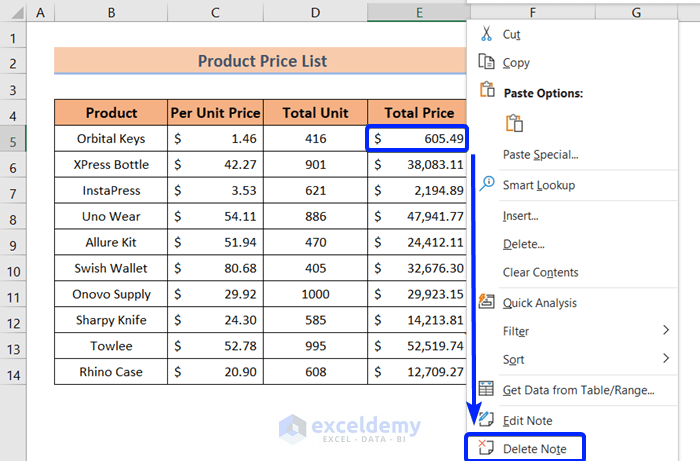Choose Paste Special from context menu
700x461 pixels.
click(x=540, y=155)
